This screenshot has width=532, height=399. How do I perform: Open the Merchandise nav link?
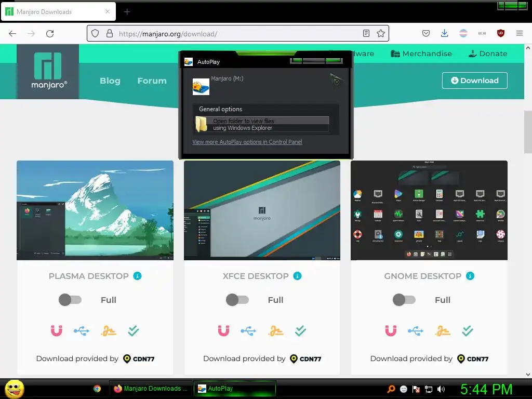[x=421, y=54]
